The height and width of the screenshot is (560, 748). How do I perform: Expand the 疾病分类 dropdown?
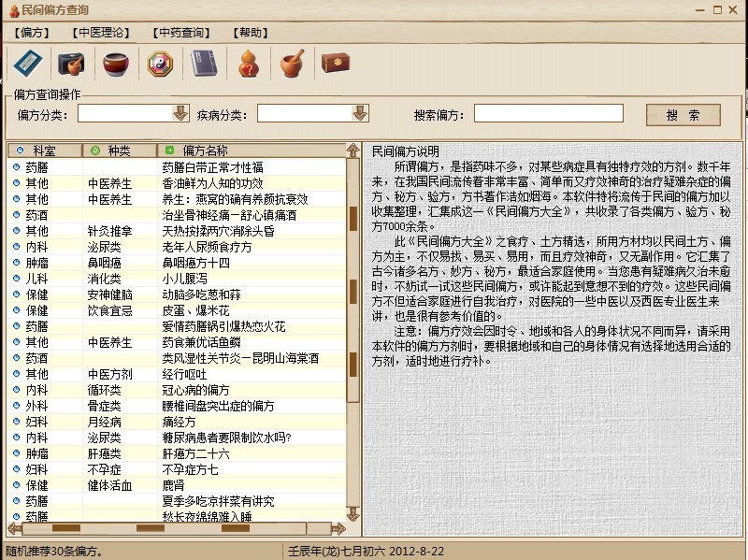click(360, 113)
